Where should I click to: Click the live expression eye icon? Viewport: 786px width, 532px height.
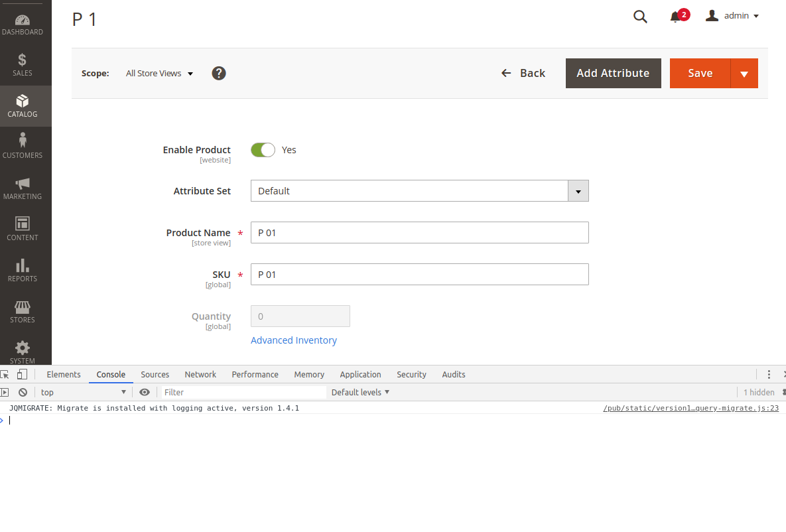click(145, 392)
